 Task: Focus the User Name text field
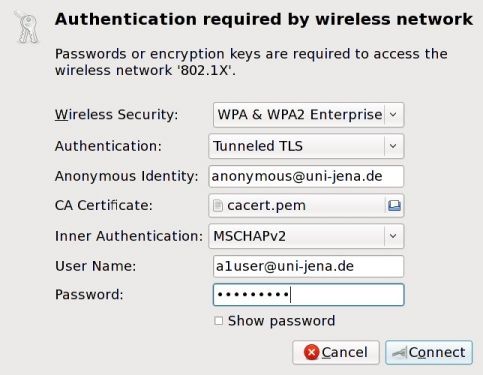pyautogui.click(x=308, y=266)
